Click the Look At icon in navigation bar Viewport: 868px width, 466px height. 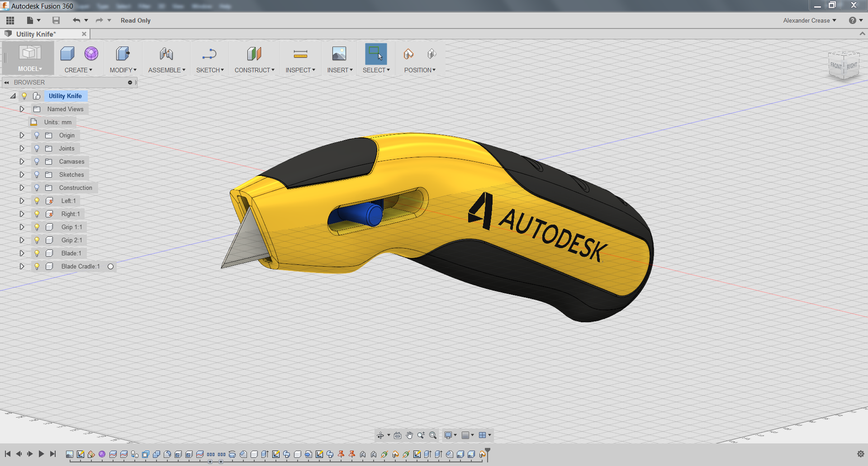tap(397, 435)
